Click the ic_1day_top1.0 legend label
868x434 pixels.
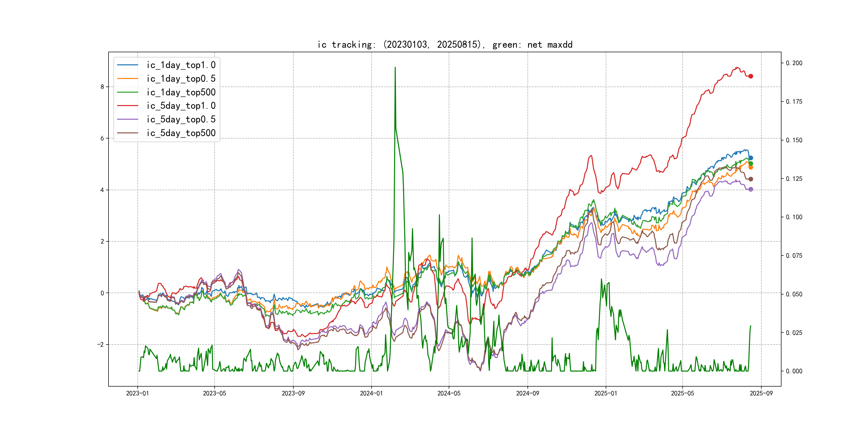click(181, 65)
